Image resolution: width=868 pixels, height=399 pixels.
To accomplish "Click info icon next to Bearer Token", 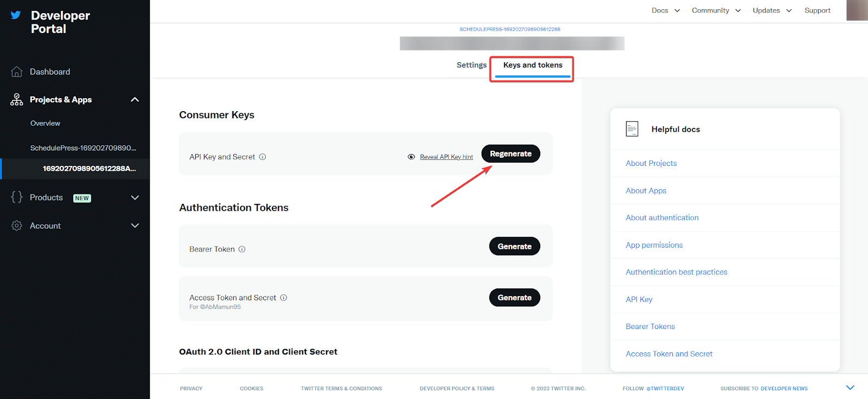I will [242, 249].
